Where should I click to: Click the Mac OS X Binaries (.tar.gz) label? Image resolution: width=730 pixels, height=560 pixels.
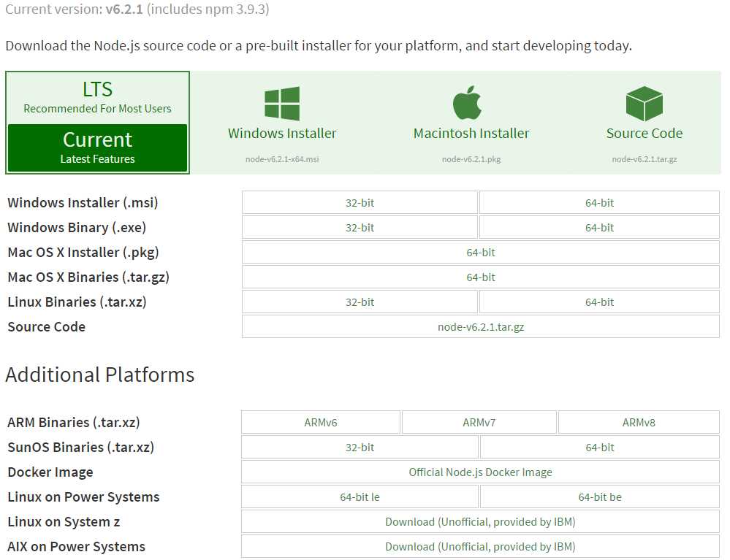(88, 277)
